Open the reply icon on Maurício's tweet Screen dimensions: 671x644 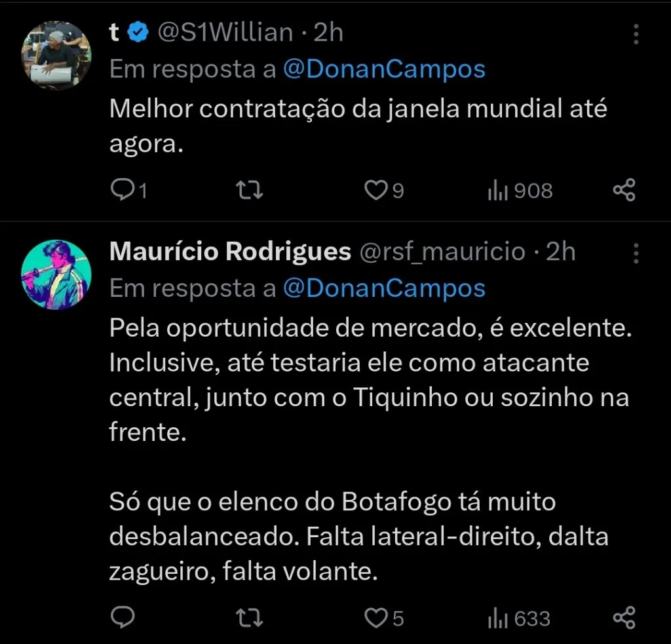[x=123, y=617]
